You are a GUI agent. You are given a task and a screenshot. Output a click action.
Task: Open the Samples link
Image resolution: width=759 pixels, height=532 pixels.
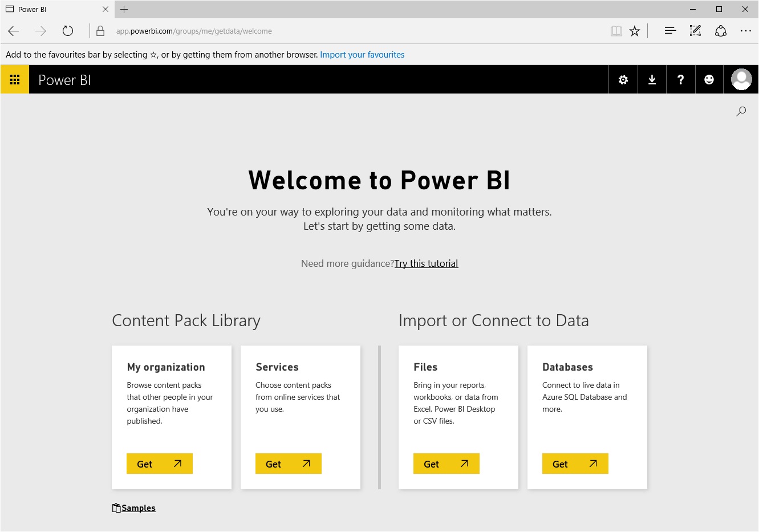[138, 508]
